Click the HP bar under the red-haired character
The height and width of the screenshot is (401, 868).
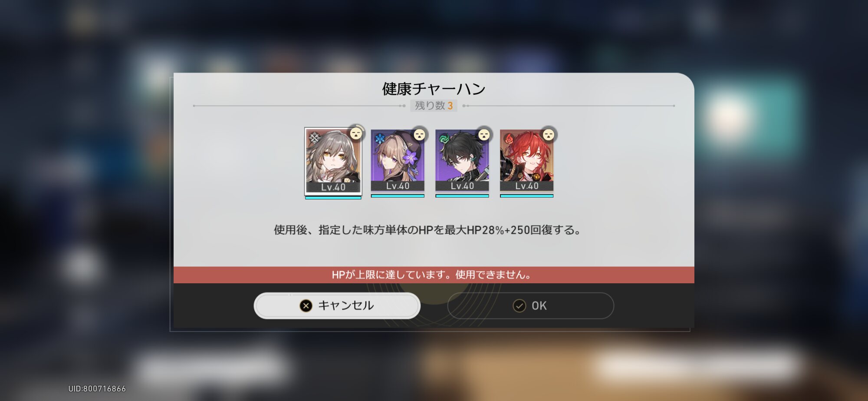(x=527, y=196)
